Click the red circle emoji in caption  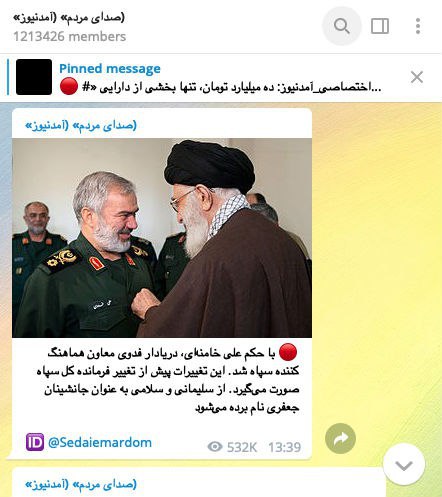pyautogui.click(x=288, y=352)
